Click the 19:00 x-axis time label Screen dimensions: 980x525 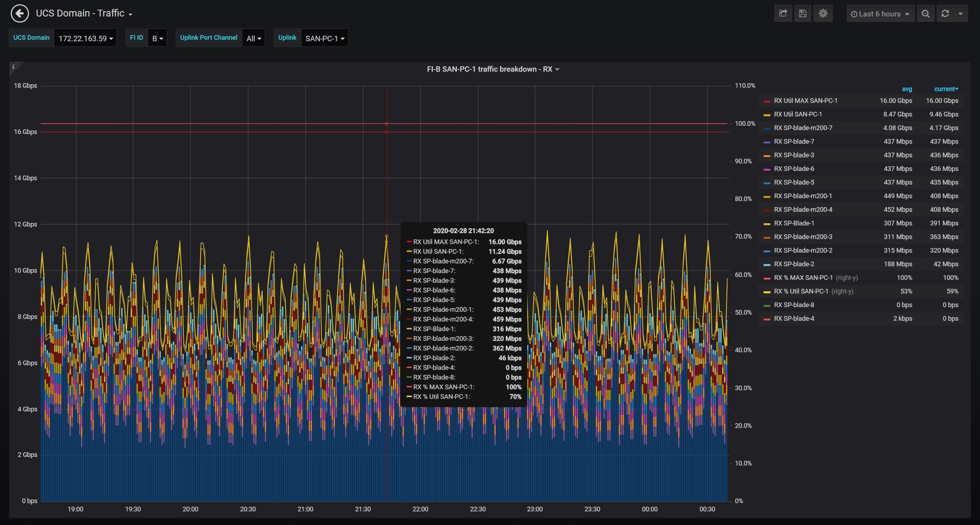click(75, 509)
